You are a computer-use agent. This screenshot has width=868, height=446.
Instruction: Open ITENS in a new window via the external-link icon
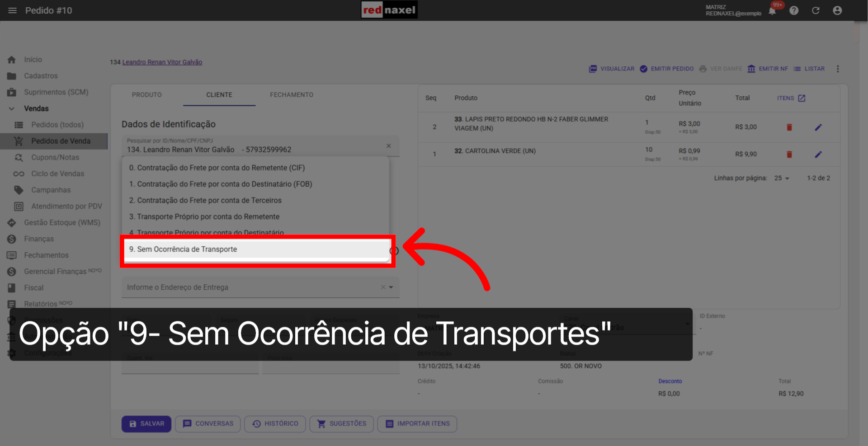click(802, 98)
